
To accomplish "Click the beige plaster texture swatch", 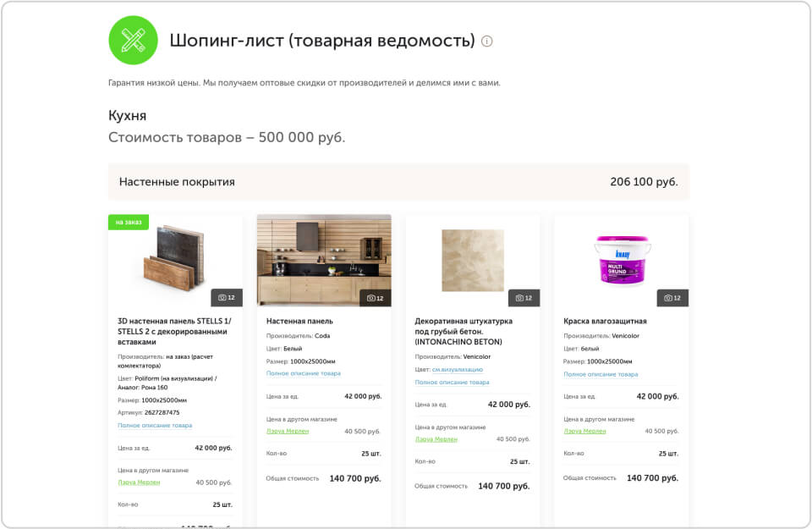I will [472, 260].
